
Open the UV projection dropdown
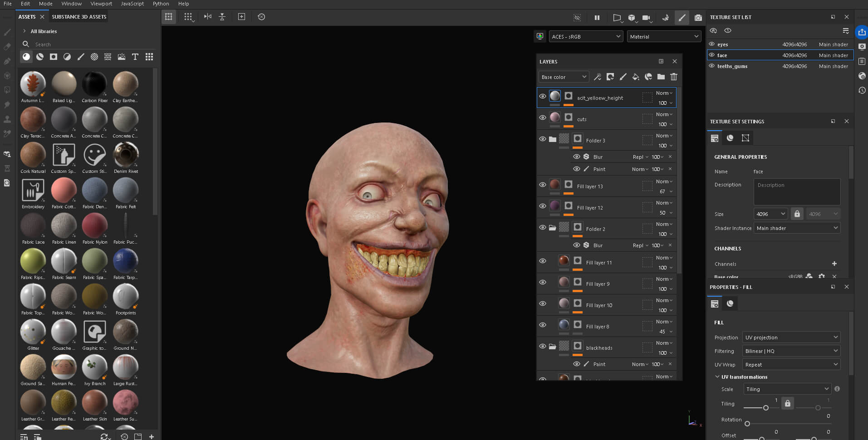(791, 337)
